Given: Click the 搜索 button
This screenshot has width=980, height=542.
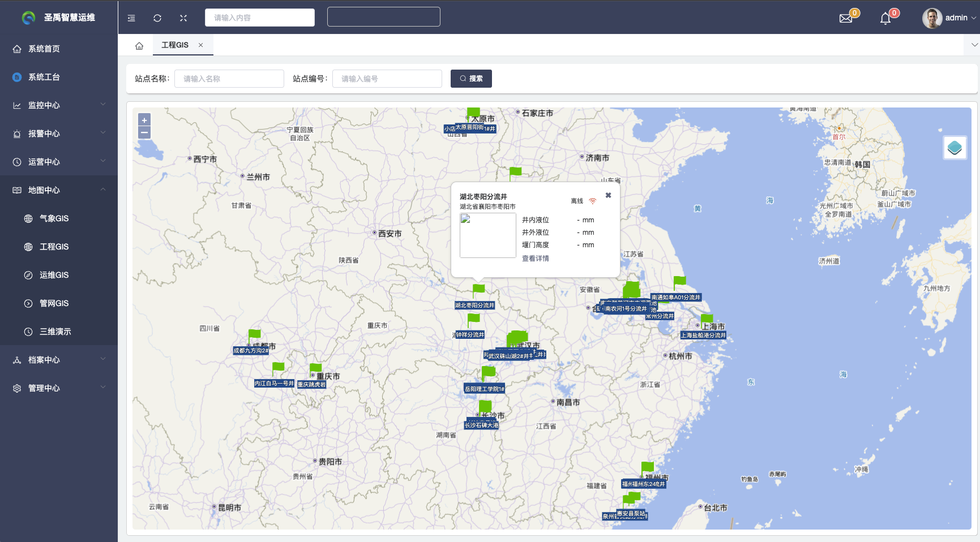Looking at the screenshot, I should [471, 79].
